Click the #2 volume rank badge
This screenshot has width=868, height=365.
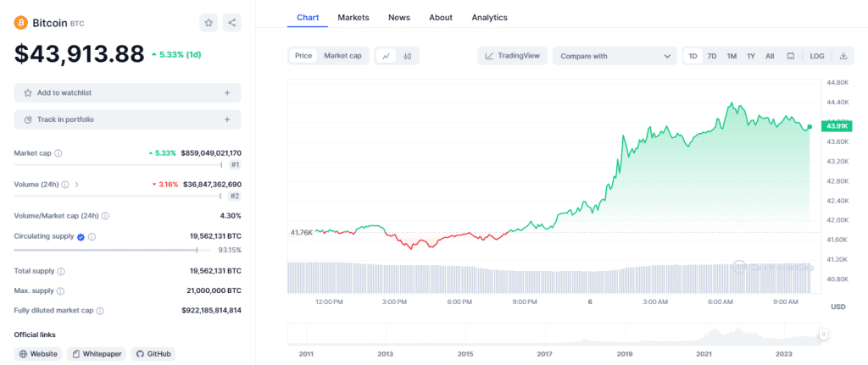[x=236, y=196]
